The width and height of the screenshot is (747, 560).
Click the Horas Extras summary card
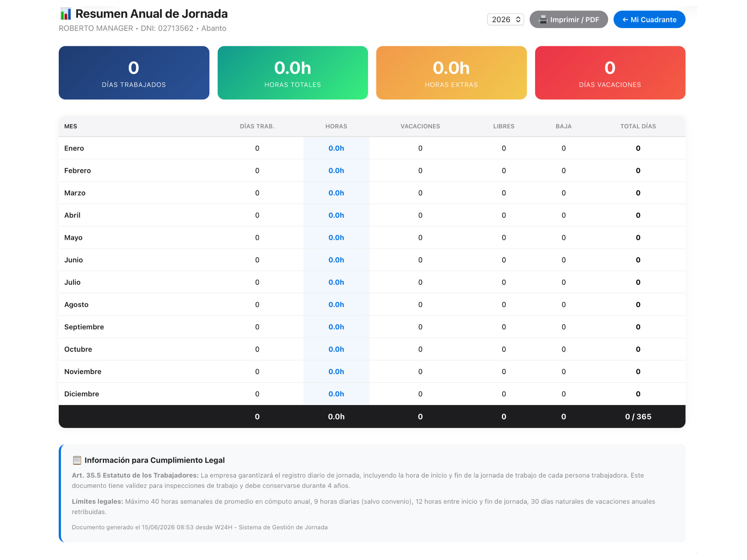pyautogui.click(x=451, y=73)
